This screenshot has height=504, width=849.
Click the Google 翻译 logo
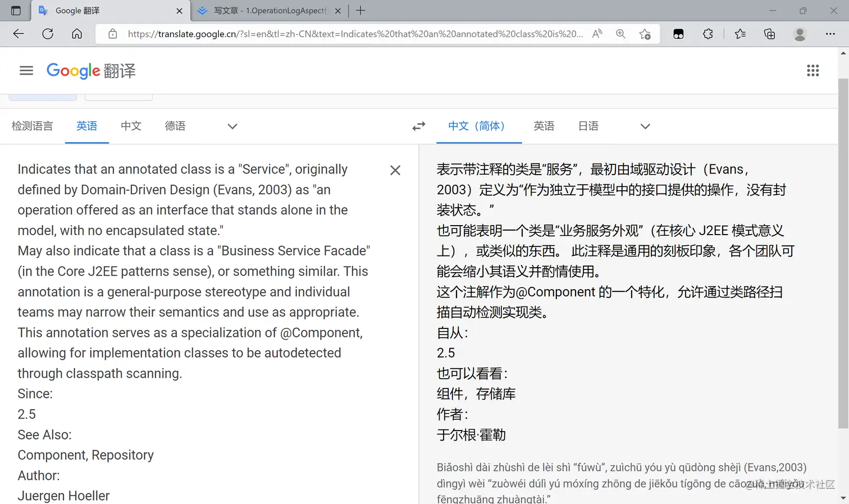tap(91, 71)
